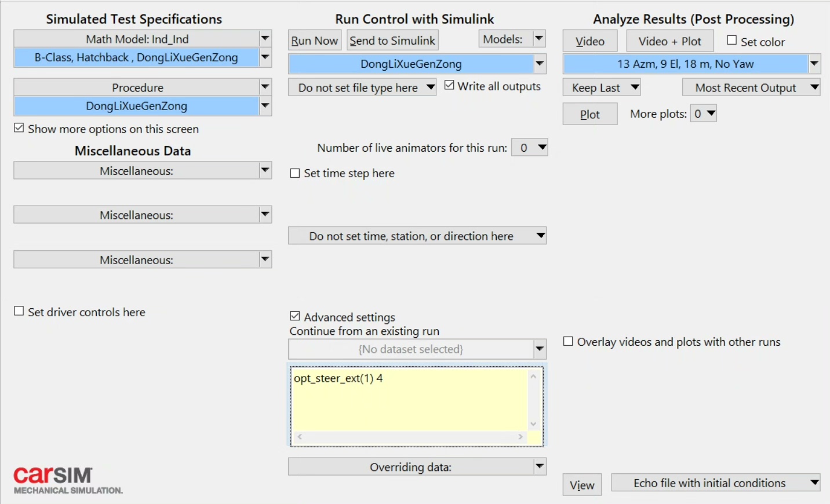The image size is (830, 504).
Task: Click the B-Class, Hatchback dataset link
Action: click(x=136, y=57)
